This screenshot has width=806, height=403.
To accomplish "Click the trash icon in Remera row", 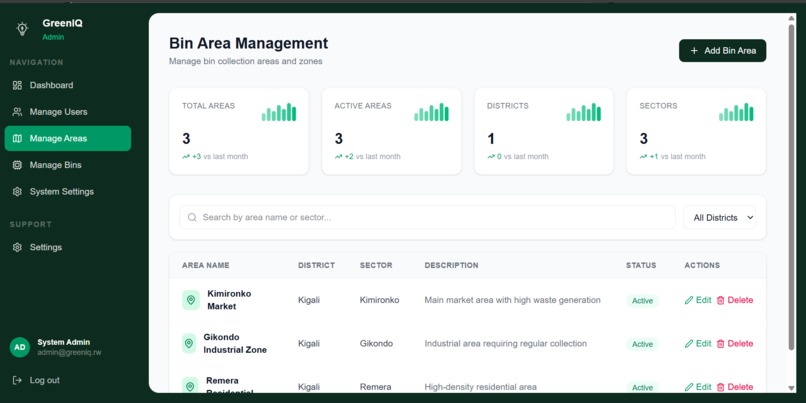I will click(720, 387).
